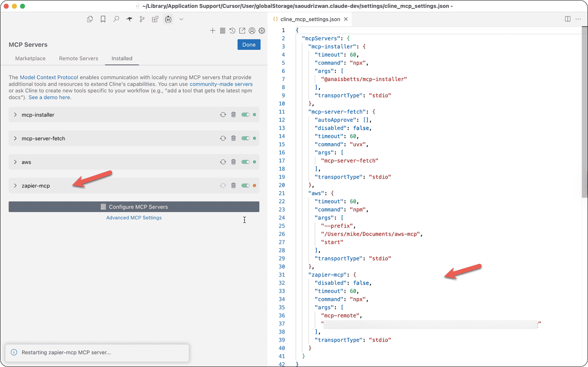Expand the mcp-installer server row chevron

15,115
